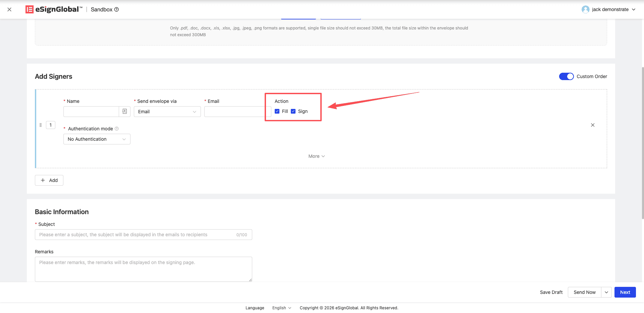This screenshot has width=644, height=313.
Task: Uncheck the Fill action checkbox
Action: (x=277, y=111)
